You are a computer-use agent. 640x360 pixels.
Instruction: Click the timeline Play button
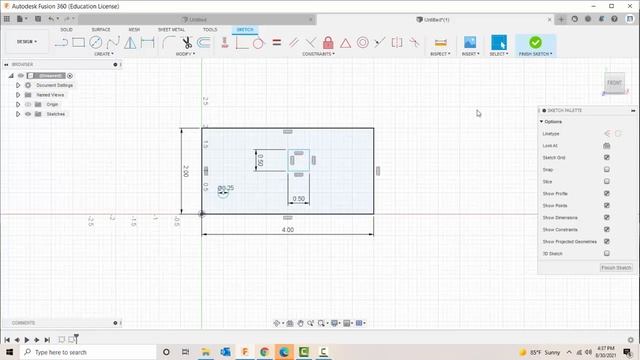[27, 340]
